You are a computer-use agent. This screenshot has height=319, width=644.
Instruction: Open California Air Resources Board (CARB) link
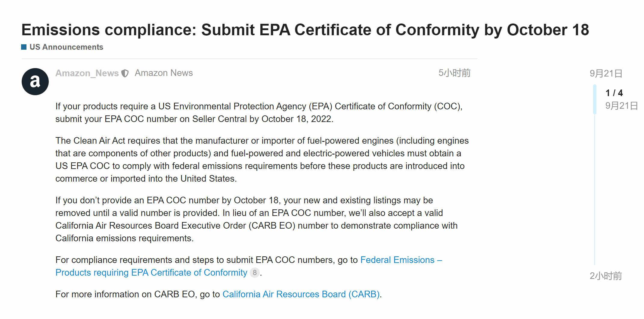(x=301, y=294)
